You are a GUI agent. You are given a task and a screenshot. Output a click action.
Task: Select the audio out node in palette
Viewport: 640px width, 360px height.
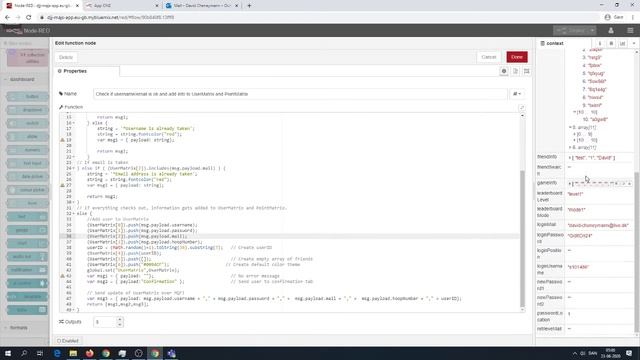[27, 257]
